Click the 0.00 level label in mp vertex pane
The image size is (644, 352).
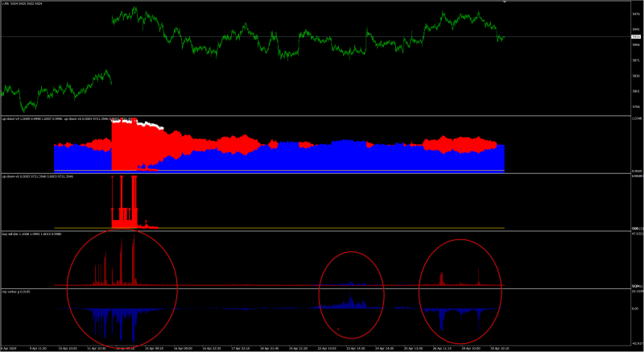coord(635,309)
